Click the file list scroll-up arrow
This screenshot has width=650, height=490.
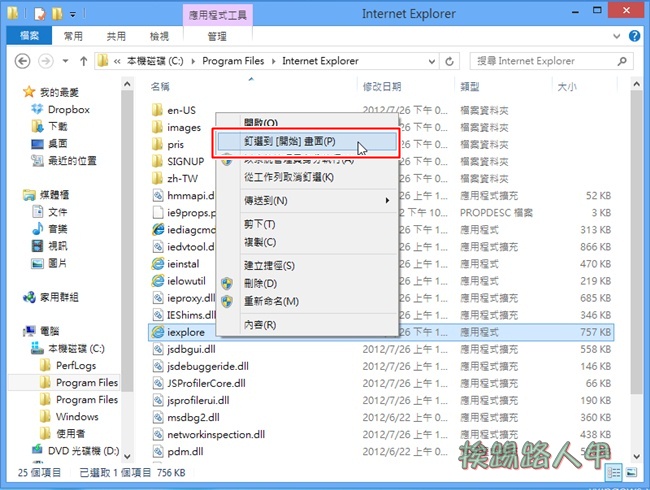click(x=636, y=84)
